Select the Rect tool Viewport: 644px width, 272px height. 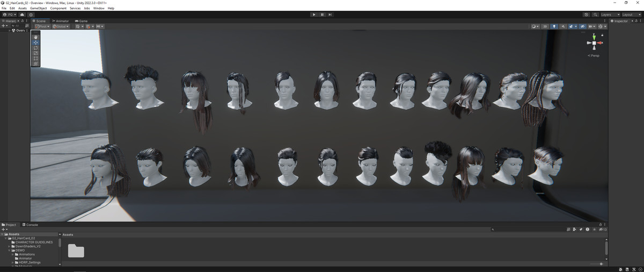click(x=36, y=59)
